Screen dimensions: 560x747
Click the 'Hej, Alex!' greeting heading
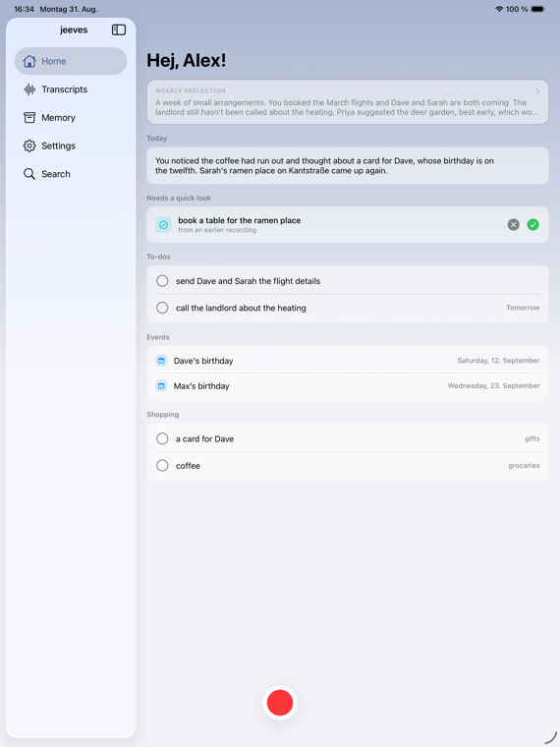[187, 60]
